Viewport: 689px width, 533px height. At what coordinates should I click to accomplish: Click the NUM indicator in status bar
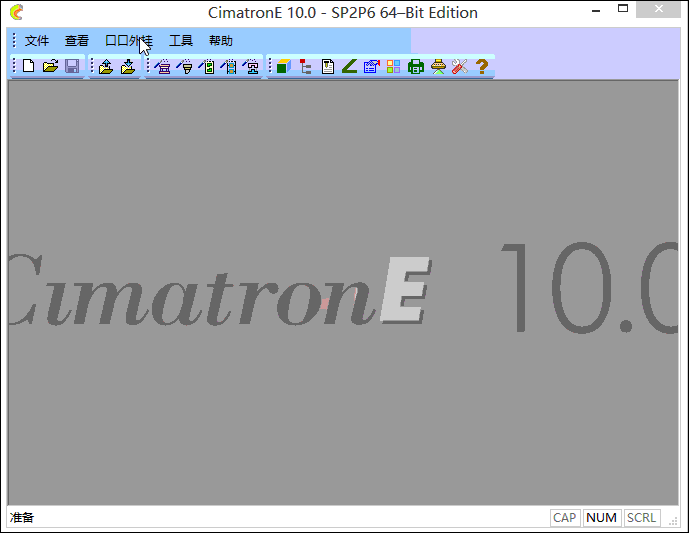[601, 518]
